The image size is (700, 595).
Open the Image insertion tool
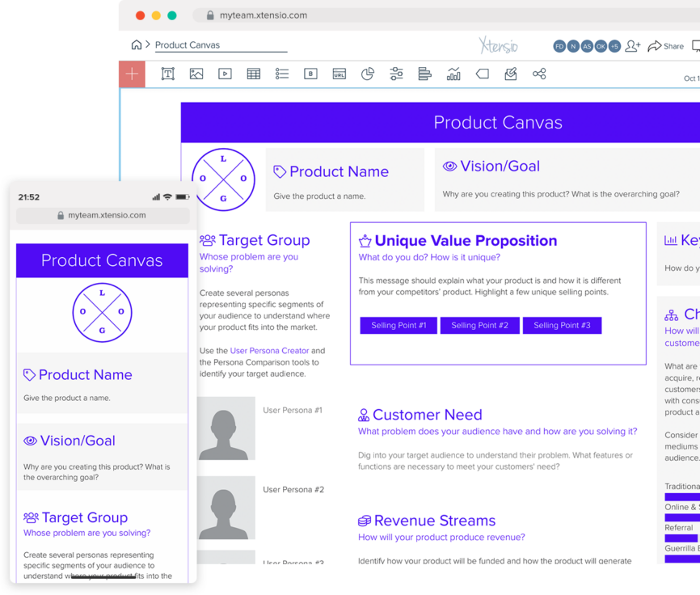pyautogui.click(x=196, y=74)
